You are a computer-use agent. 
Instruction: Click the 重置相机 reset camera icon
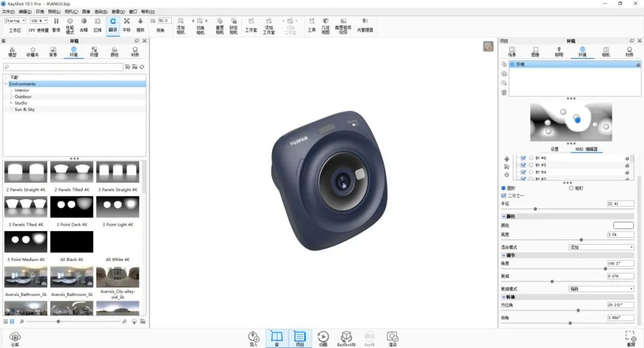click(x=219, y=21)
